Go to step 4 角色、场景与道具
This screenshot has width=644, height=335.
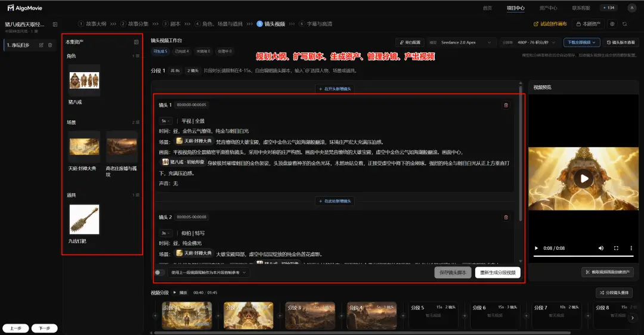pyautogui.click(x=219, y=24)
